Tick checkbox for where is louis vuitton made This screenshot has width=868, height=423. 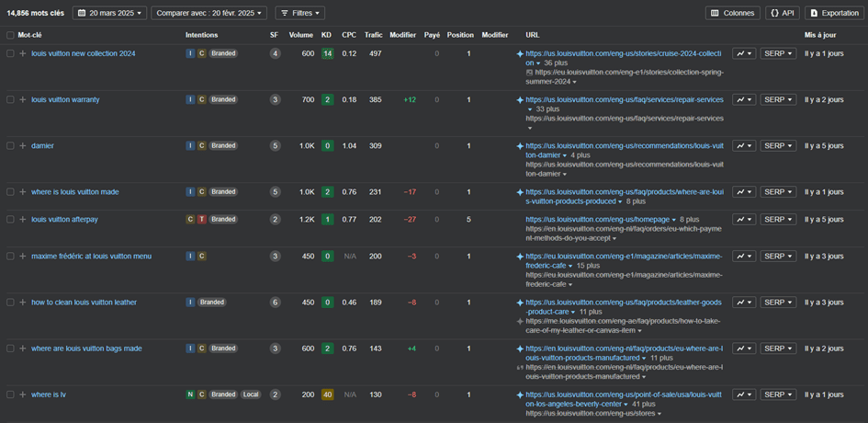(x=10, y=192)
